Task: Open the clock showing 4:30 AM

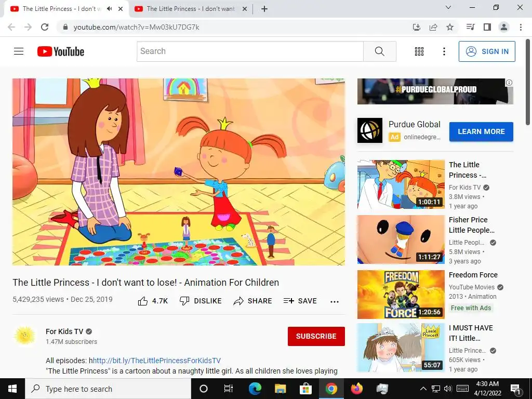Action: click(487, 389)
